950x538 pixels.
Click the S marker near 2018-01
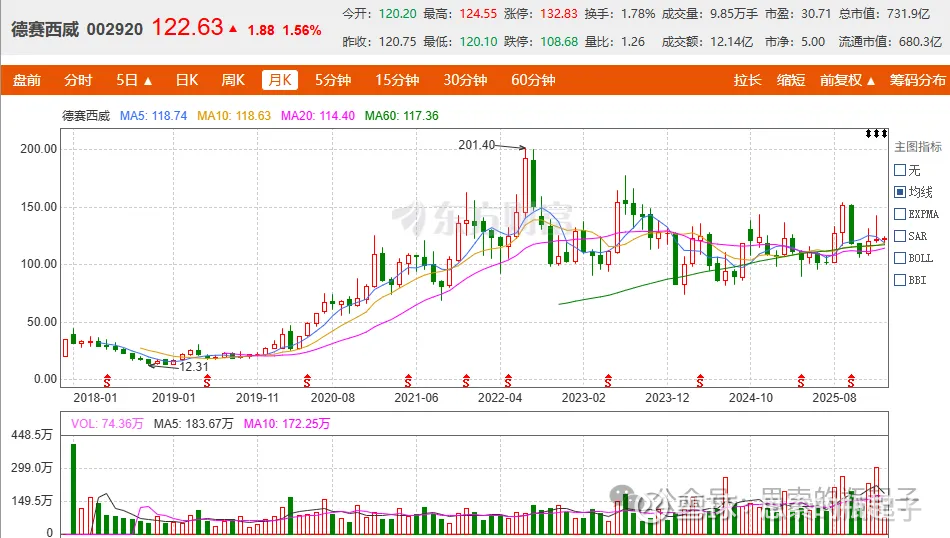coord(107,380)
